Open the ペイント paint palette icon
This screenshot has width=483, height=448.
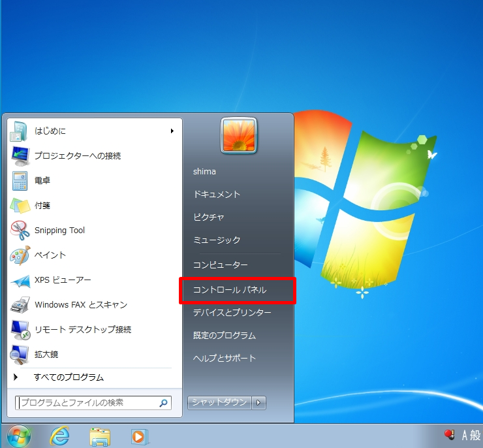tap(20, 255)
